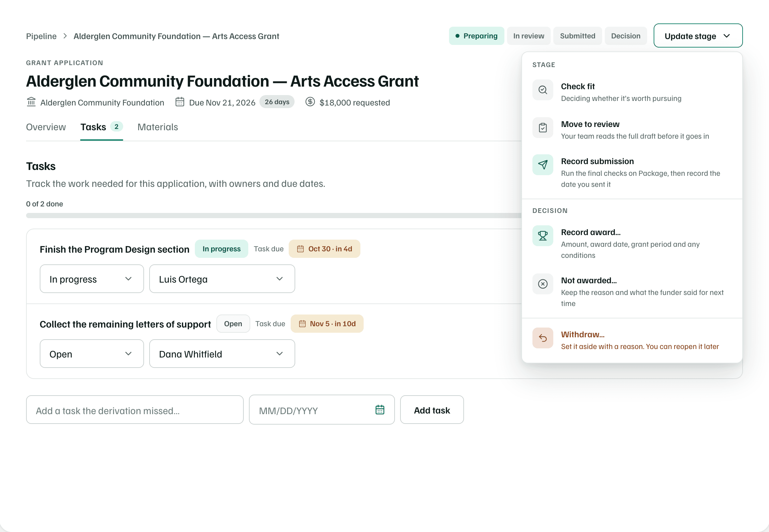Click Finish the Program Design section title
Viewport: 769px width, 532px height.
tap(114, 249)
